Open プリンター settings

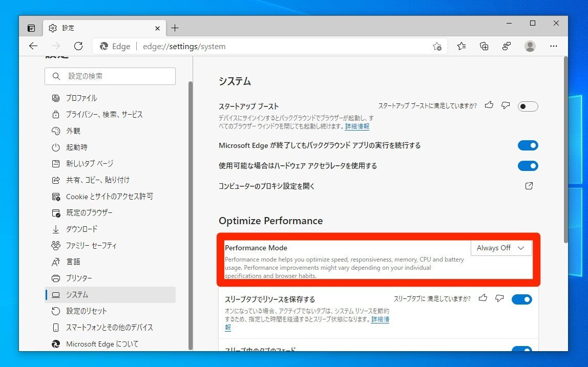pos(110,278)
